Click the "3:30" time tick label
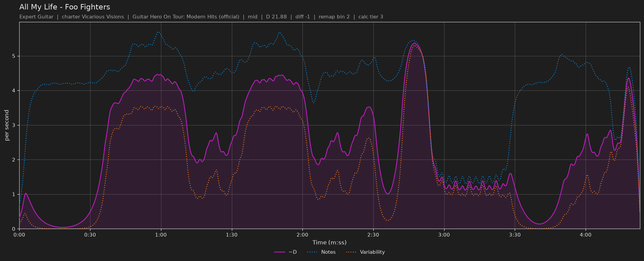Image resolution: width=644 pixels, height=261 pixels. coord(515,235)
